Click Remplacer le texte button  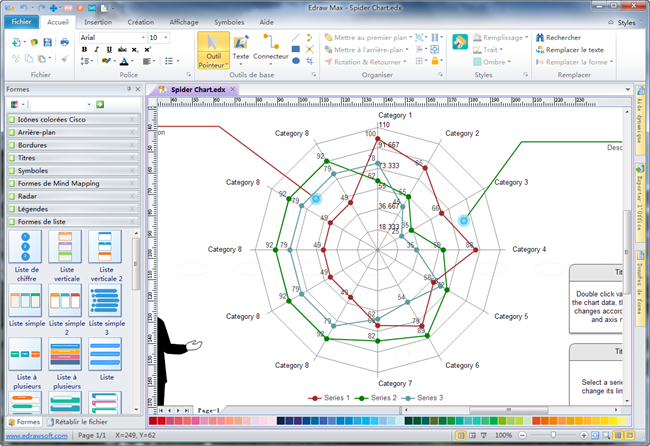[574, 49]
